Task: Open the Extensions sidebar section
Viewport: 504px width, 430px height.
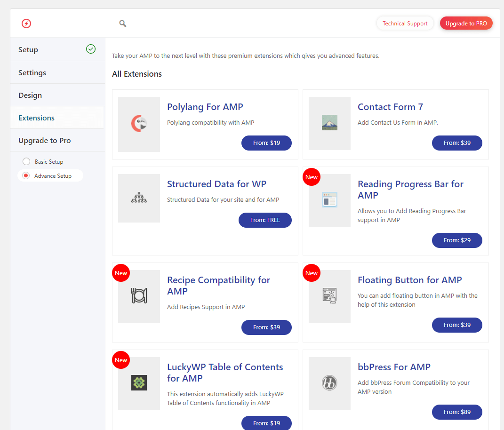Action: [57, 118]
